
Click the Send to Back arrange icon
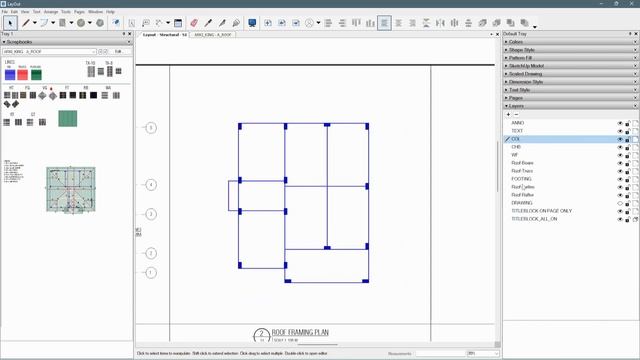[x=525, y=23]
